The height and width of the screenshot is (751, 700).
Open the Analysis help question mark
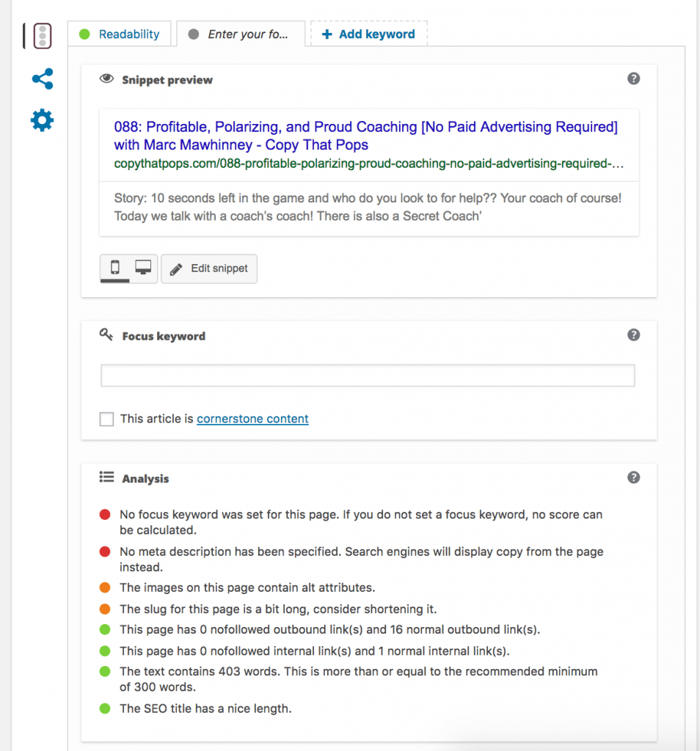point(634,477)
